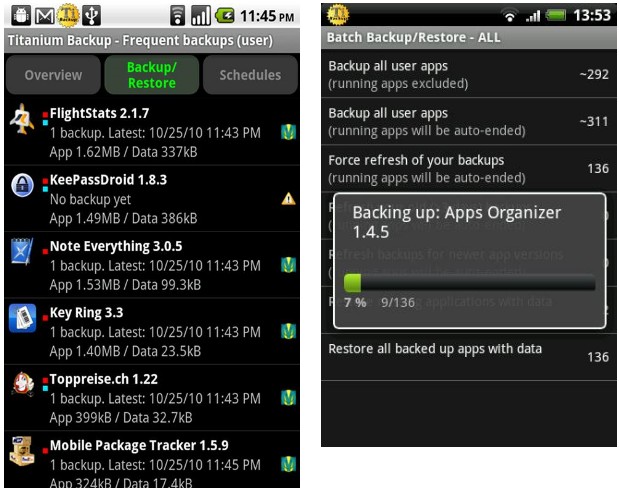This screenshot has height=491, width=619.
Task: Tap the Wi-Fi icon in the left phone status bar
Action: click(x=177, y=16)
